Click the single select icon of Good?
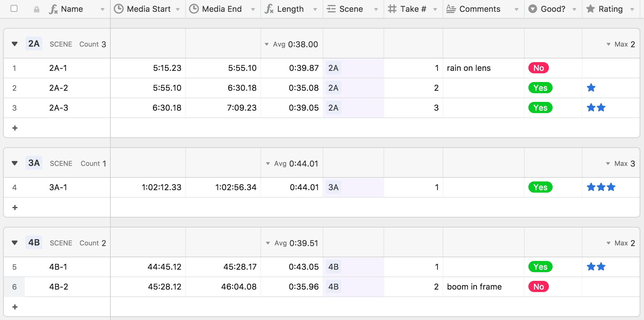This screenshot has height=320, width=644. [x=533, y=9]
